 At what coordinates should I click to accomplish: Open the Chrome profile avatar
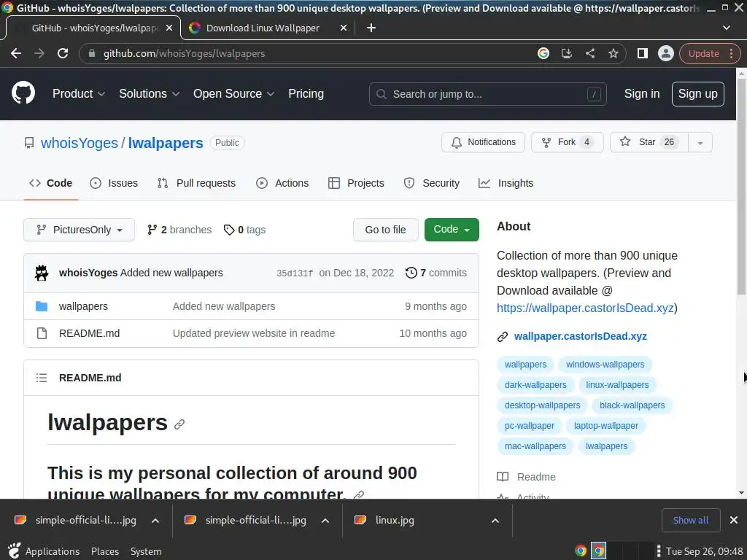click(x=665, y=53)
